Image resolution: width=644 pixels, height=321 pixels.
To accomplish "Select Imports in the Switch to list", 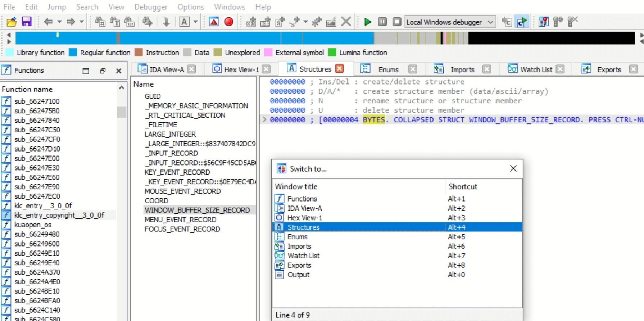I will (x=299, y=246).
